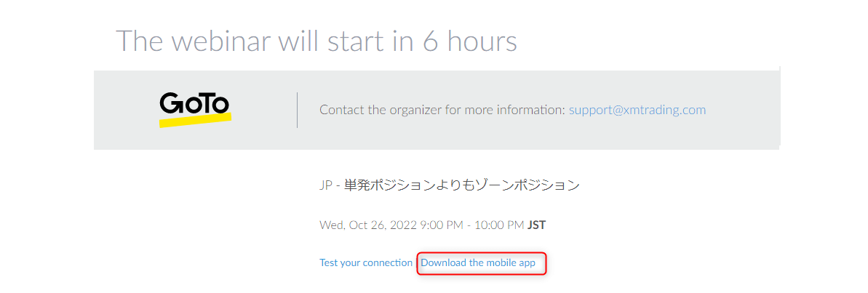This screenshot has height=293, width=868.
Task: Click the word connection in the test link
Action: pyautogui.click(x=387, y=262)
